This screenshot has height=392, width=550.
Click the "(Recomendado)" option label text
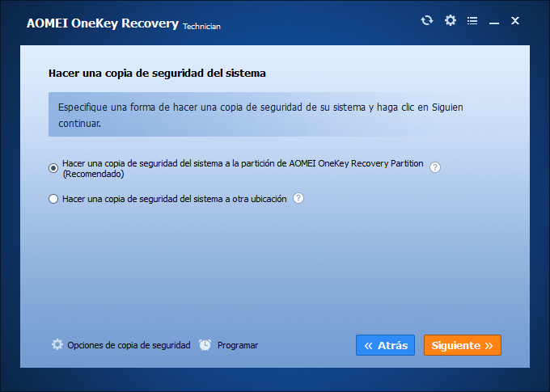[x=93, y=174]
